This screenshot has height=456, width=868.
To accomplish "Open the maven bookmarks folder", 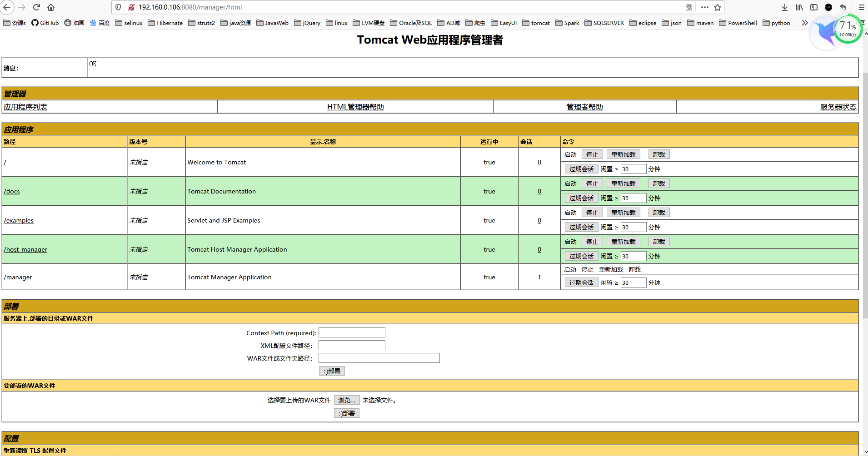I will [x=701, y=23].
